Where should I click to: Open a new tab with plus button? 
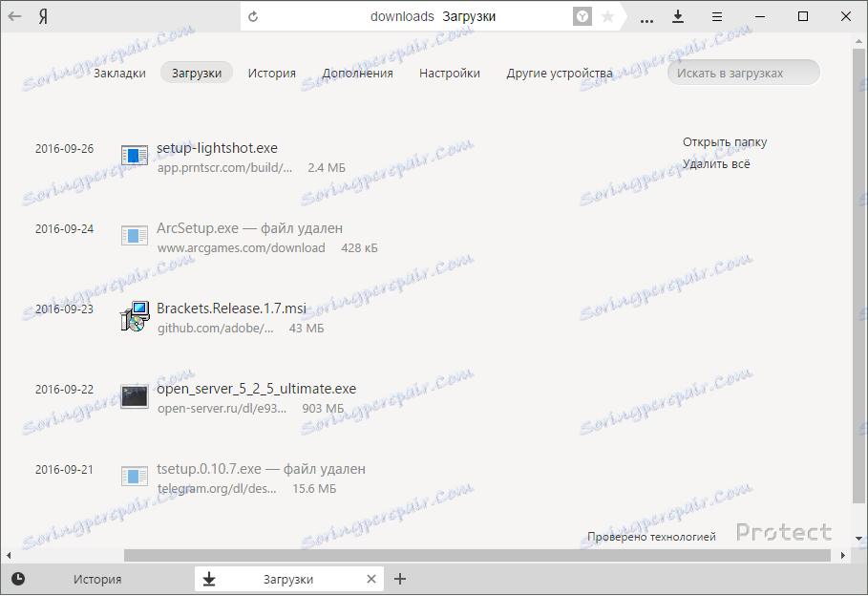tap(400, 579)
